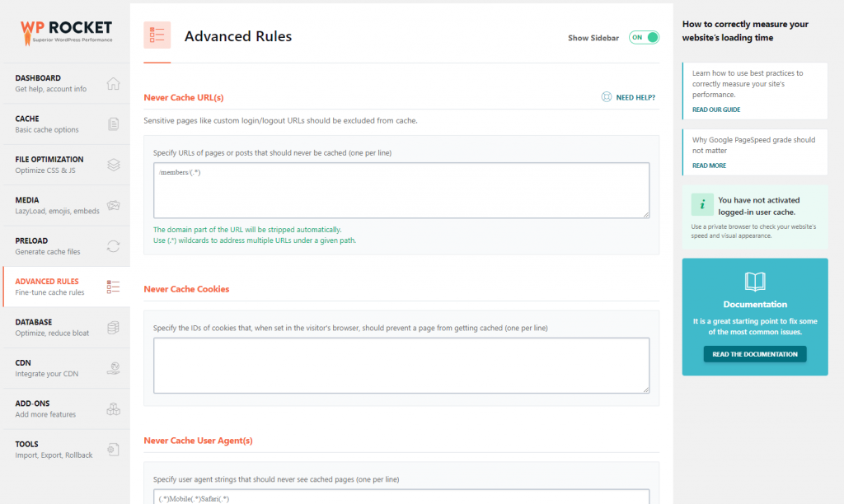Click the Advanced Rules list icon in sidebar

[x=113, y=287]
